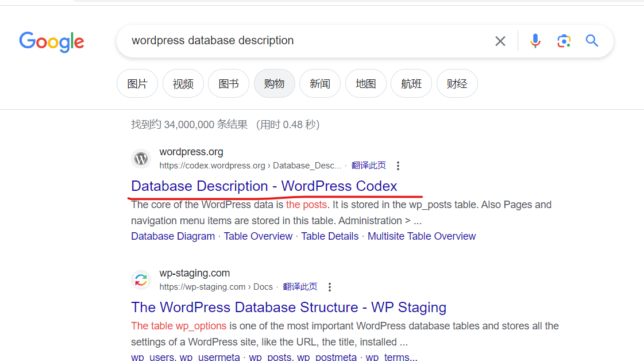This screenshot has width=644, height=361.
Task: Switch to the 新闻 filter tab
Action: click(x=320, y=84)
